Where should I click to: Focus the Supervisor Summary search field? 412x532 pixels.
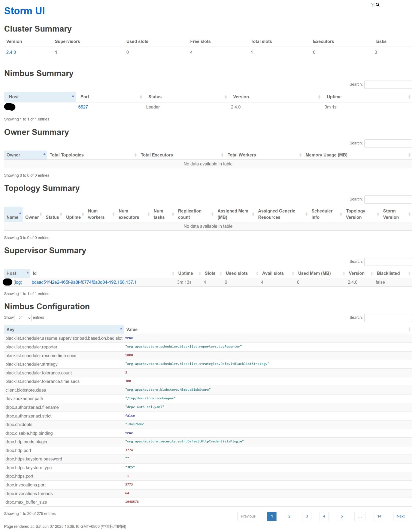(388, 262)
